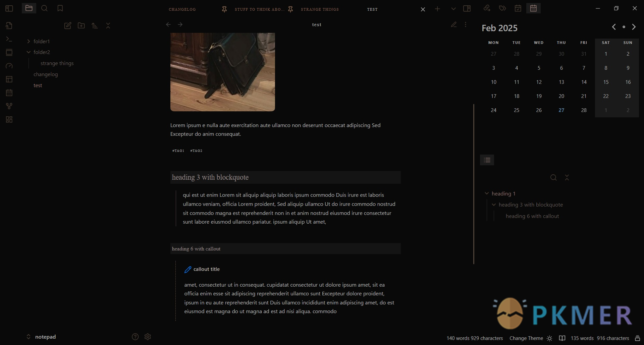Screen dimensions: 644x345
Task: Open the tags pane in the right toolbar
Action: click(x=502, y=8)
